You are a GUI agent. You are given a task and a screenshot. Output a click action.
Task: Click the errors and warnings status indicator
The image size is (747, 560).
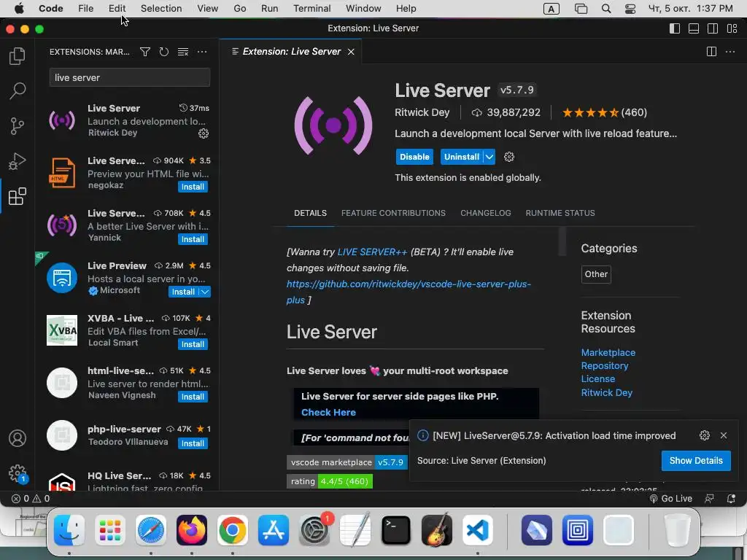click(x=31, y=499)
